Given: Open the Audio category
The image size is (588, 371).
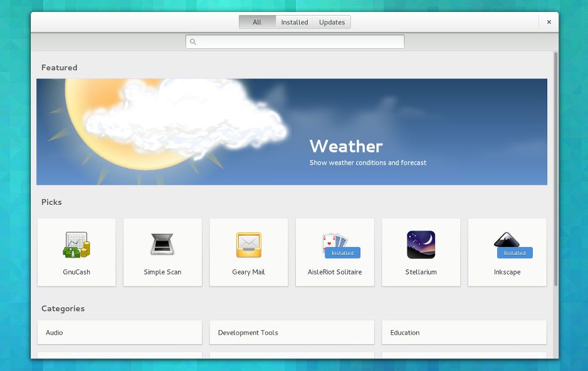Looking at the screenshot, I should click(x=119, y=332).
